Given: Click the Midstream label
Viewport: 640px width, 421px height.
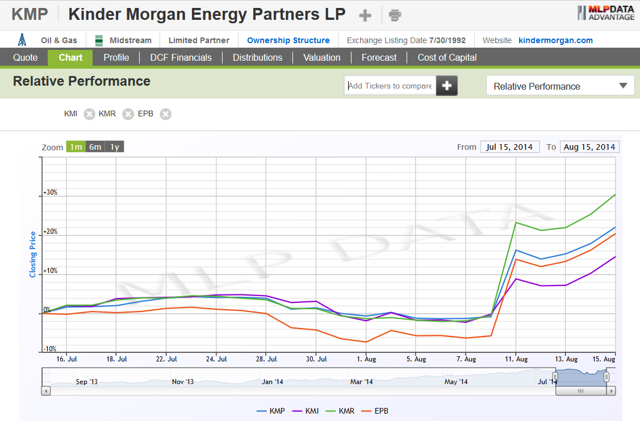Looking at the screenshot, I should coord(130,40).
